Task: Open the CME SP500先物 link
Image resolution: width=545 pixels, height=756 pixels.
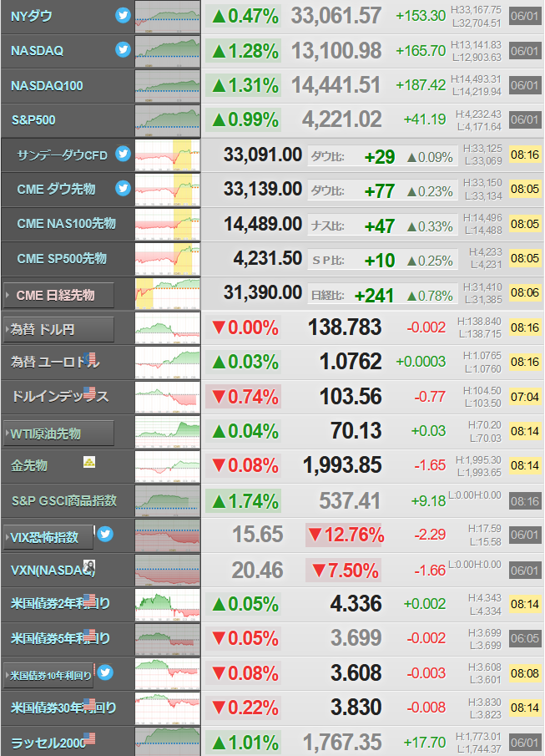Action: tap(62, 259)
